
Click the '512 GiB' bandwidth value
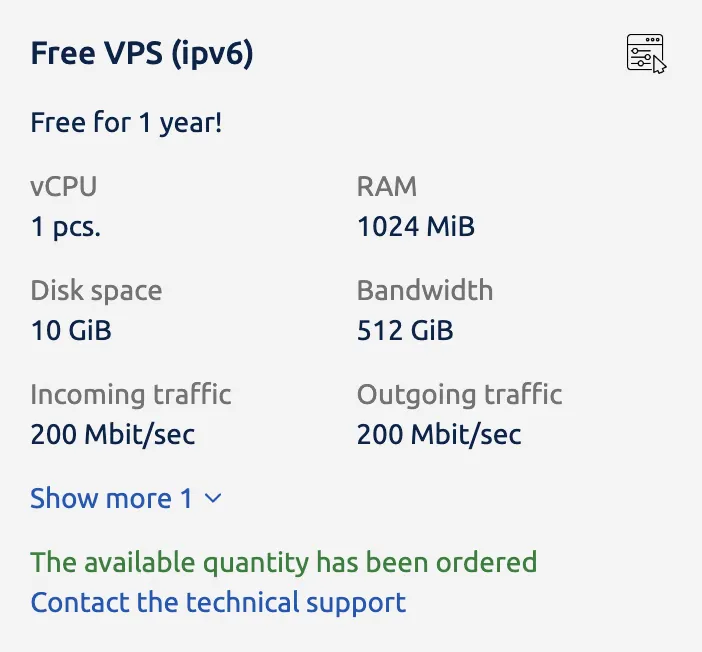point(405,331)
